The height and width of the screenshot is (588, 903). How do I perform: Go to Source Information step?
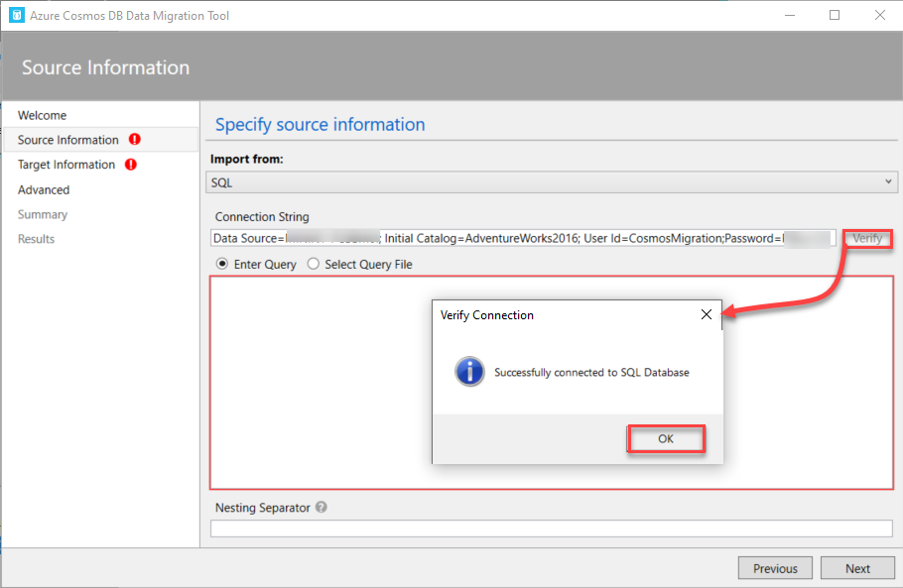coord(68,140)
